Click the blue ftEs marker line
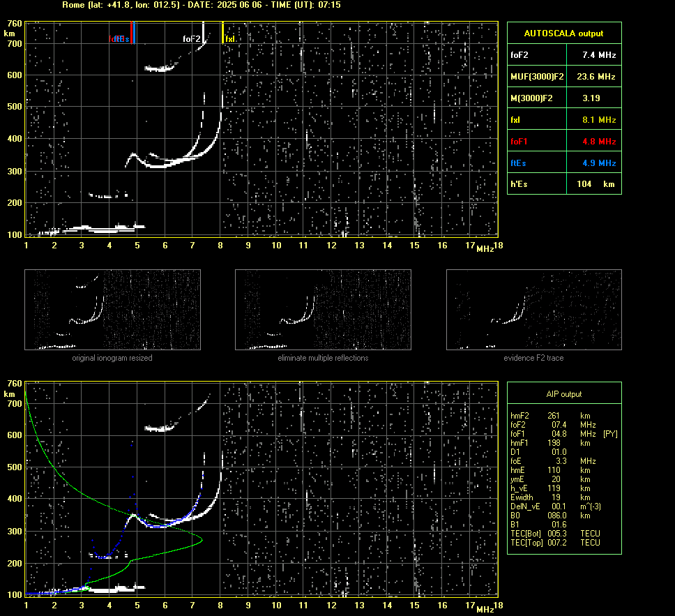This screenshot has height=616, width=675. point(135,33)
